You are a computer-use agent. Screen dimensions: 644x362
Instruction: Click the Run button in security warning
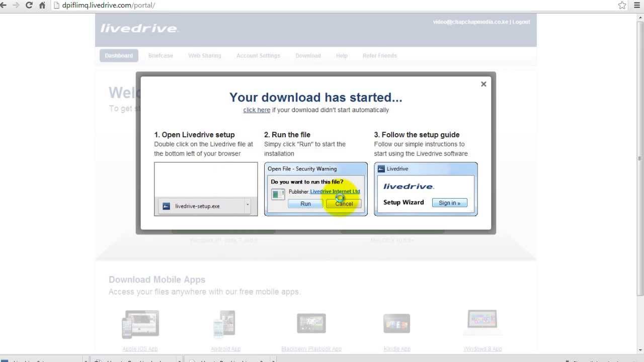point(305,204)
